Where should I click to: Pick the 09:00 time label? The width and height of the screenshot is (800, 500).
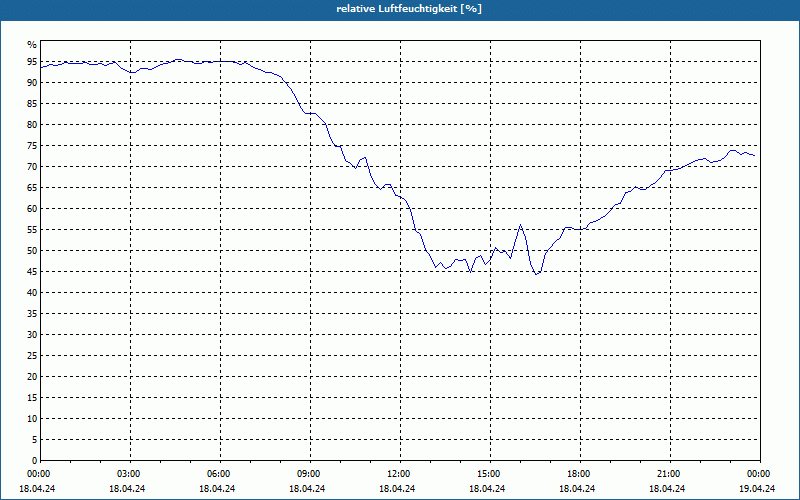[x=310, y=474]
